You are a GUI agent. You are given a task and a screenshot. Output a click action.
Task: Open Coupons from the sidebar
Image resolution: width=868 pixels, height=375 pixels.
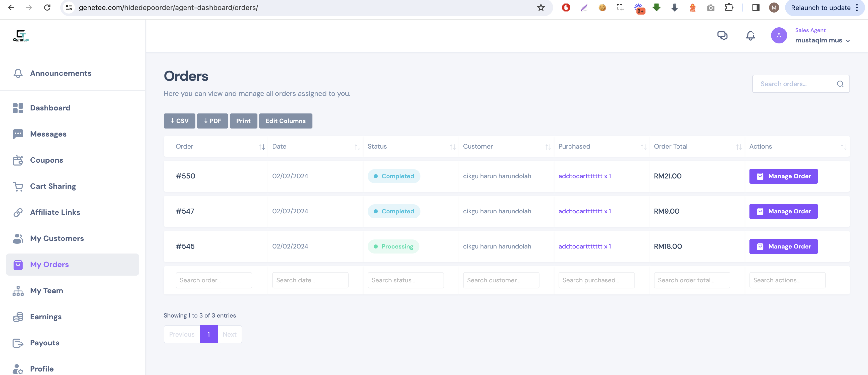(46, 160)
